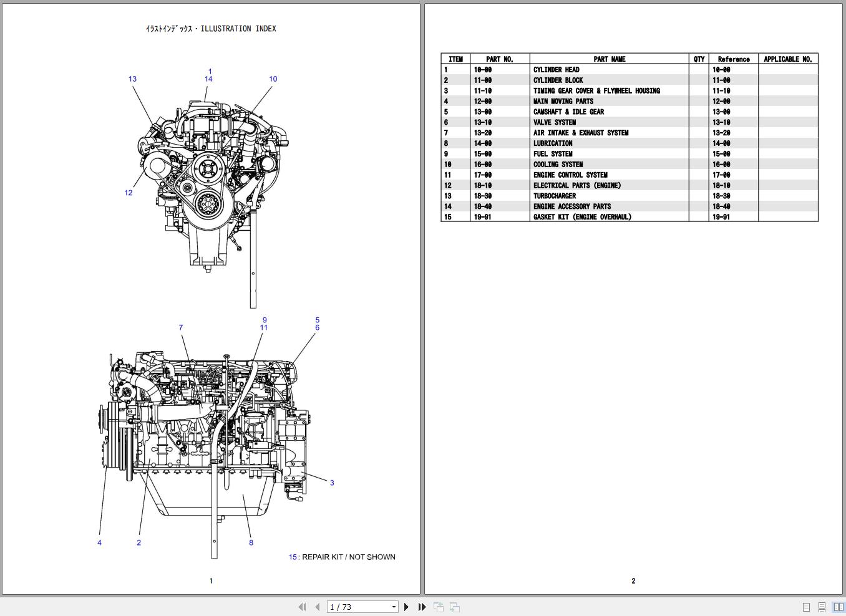Click callout 12 beside the top engine
Viewport: 846px width, 616px height.
tap(129, 193)
